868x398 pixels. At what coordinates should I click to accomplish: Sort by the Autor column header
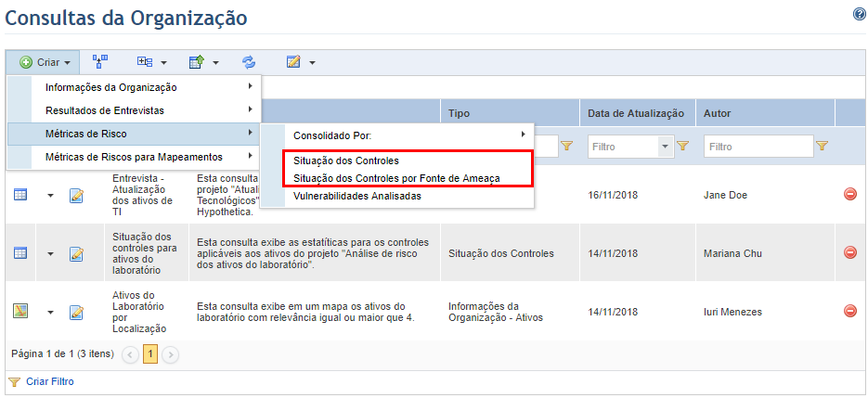(717, 113)
